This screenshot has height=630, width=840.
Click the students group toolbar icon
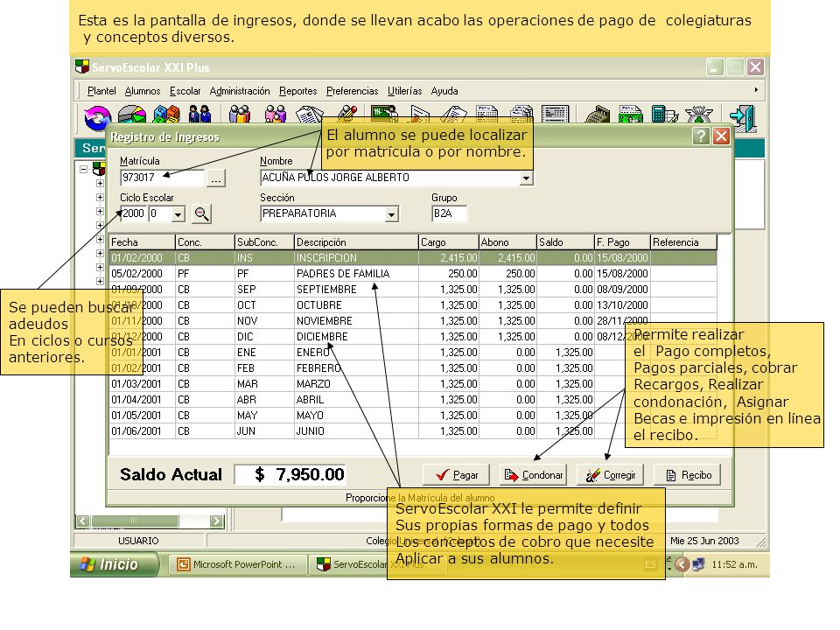[x=240, y=115]
